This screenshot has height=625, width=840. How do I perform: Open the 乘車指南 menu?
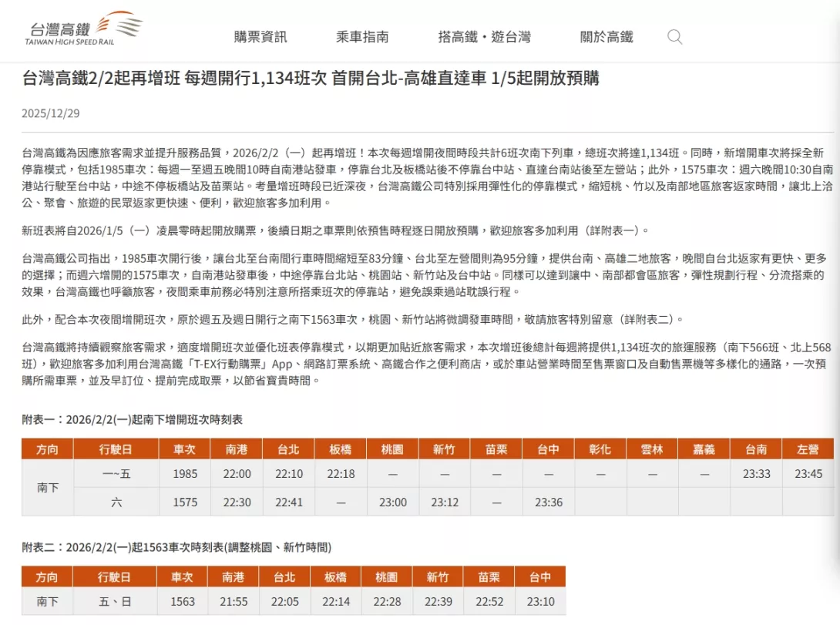[362, 37]
